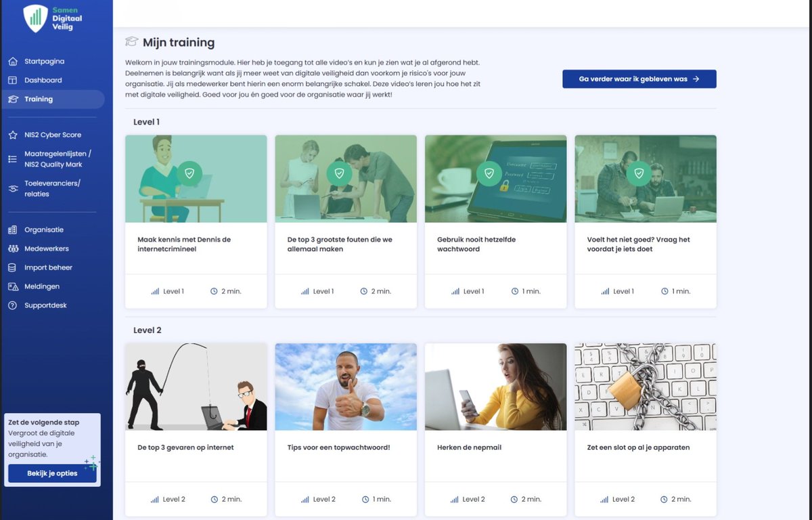The width and height of the screenshot is (812, 520).
Task: Click the Bekijk je opties button
Action: pos(52,473)
